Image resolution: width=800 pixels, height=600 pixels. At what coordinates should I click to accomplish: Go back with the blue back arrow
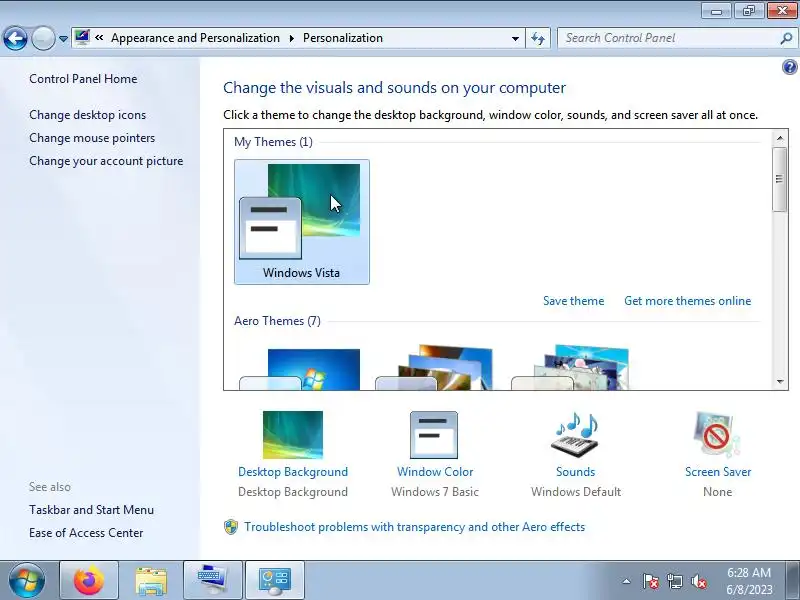pos(15,38)
